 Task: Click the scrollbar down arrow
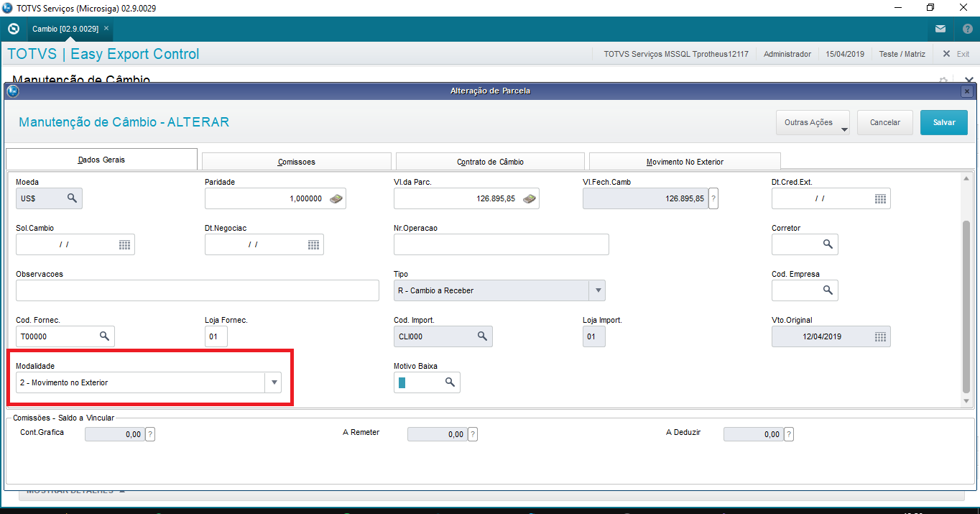point(966,401)
